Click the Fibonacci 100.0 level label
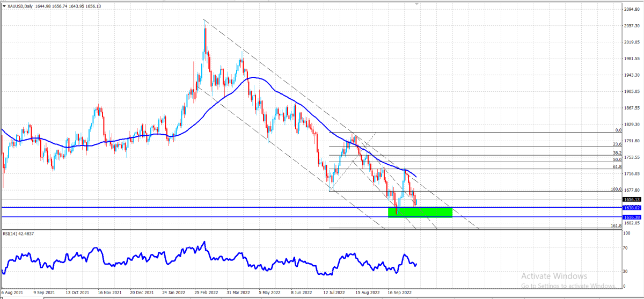The width and height of the screenshot is (644, 299). [616, 189]
